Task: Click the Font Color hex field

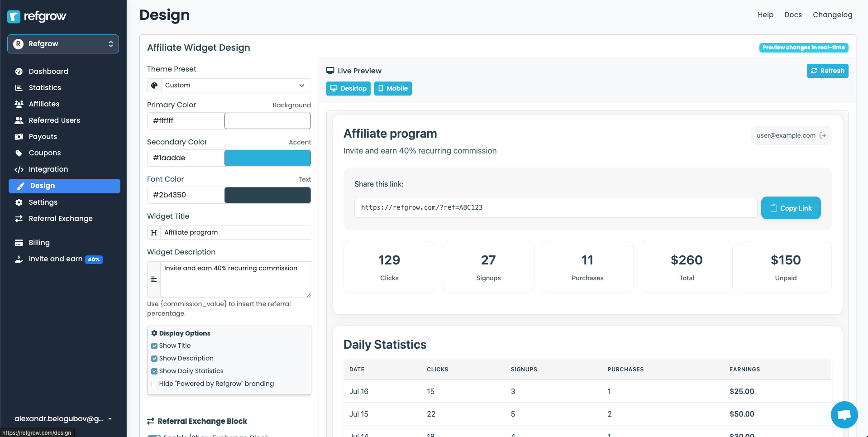Action: [186, 195]
